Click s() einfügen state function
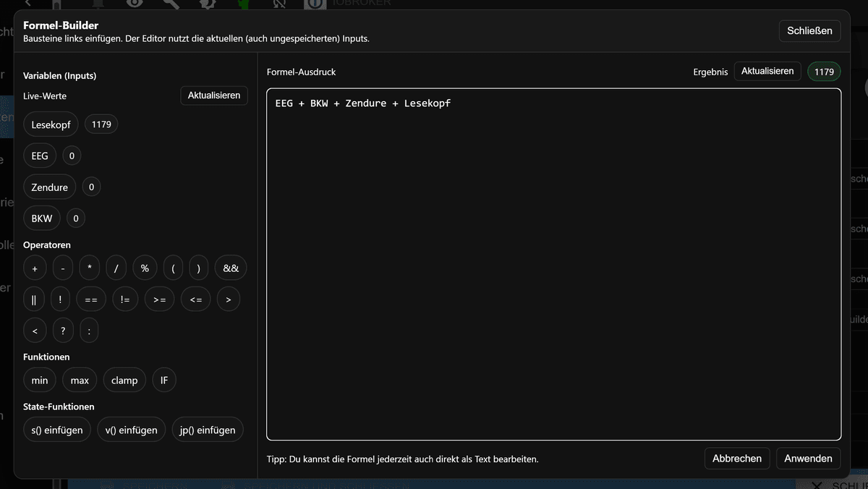 tap(57, 430)
